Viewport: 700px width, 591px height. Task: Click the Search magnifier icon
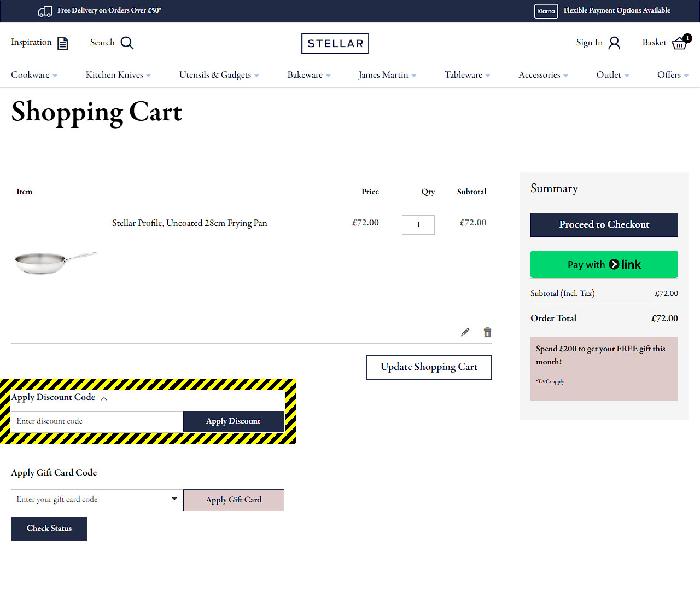coord(127,43)
